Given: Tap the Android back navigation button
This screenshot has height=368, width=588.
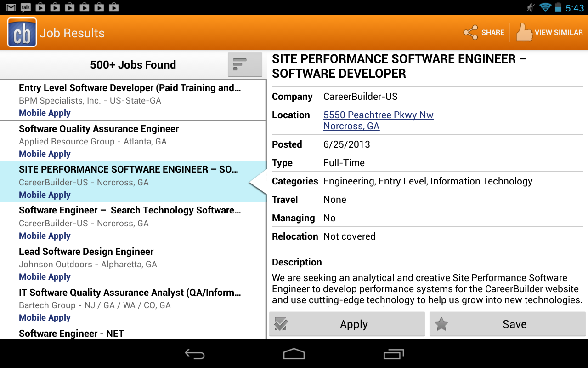Looking at the screenshot, I should coord(195,354).
